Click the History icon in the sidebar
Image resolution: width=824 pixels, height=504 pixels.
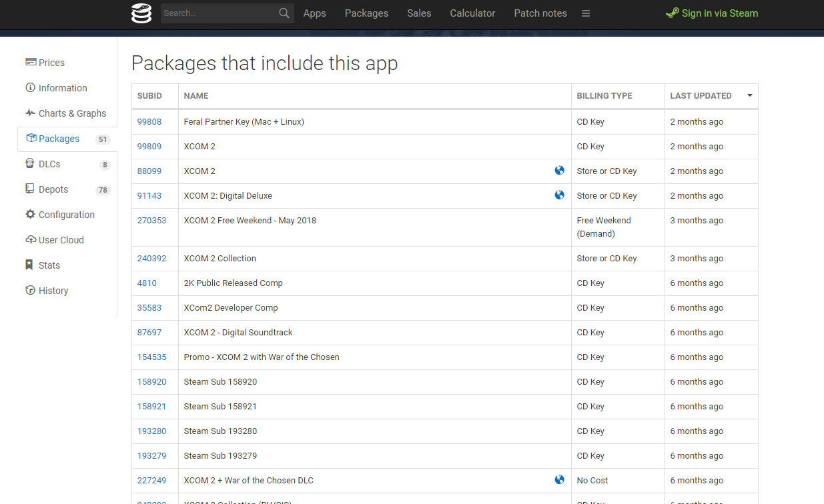coord(30,290)
